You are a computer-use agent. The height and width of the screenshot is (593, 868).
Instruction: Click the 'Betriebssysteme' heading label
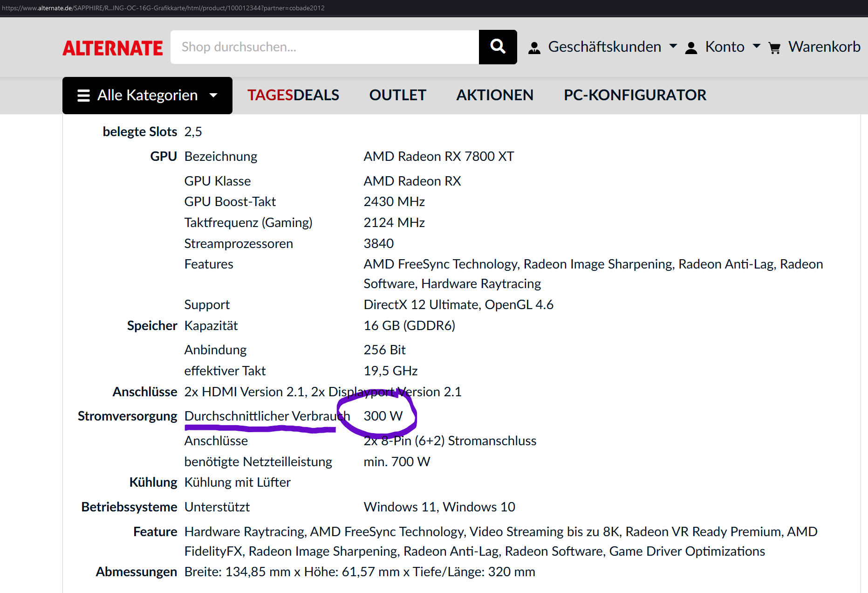point(129,507)
